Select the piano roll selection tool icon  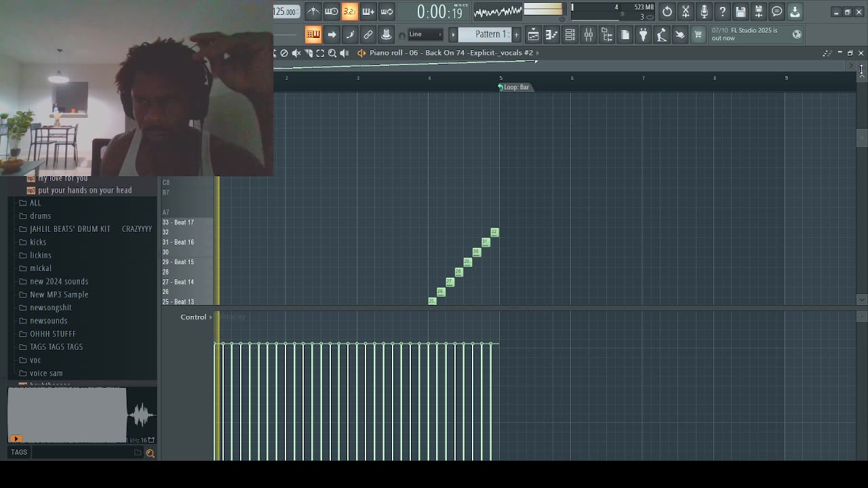tap(320, 53)
